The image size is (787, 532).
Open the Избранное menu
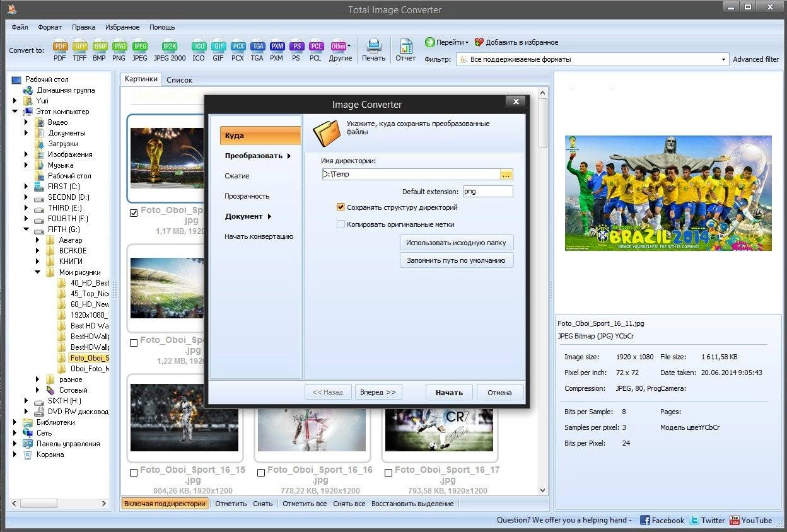(122, 27)
